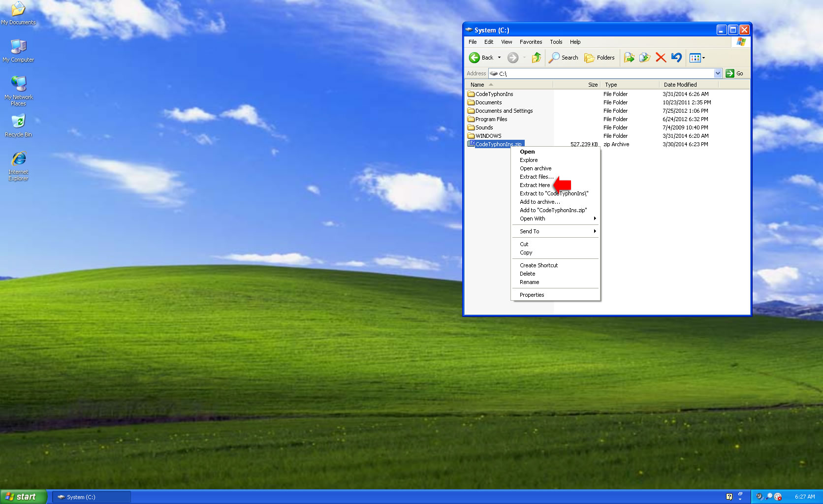This screenshot has height=504, width=823.
Task: Select the WINDOWS folder icon
Action: (471, 136)
